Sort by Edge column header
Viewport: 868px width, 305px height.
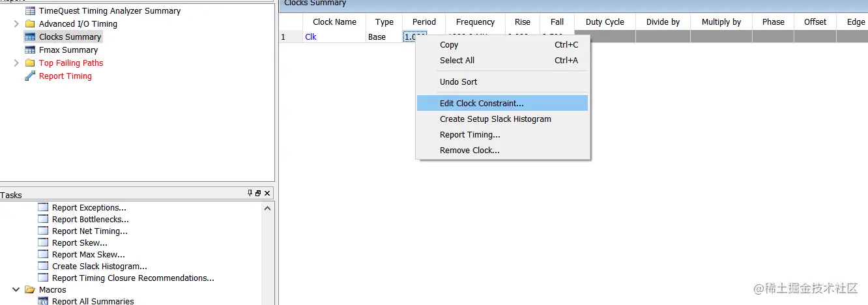[x=853, y=22]
